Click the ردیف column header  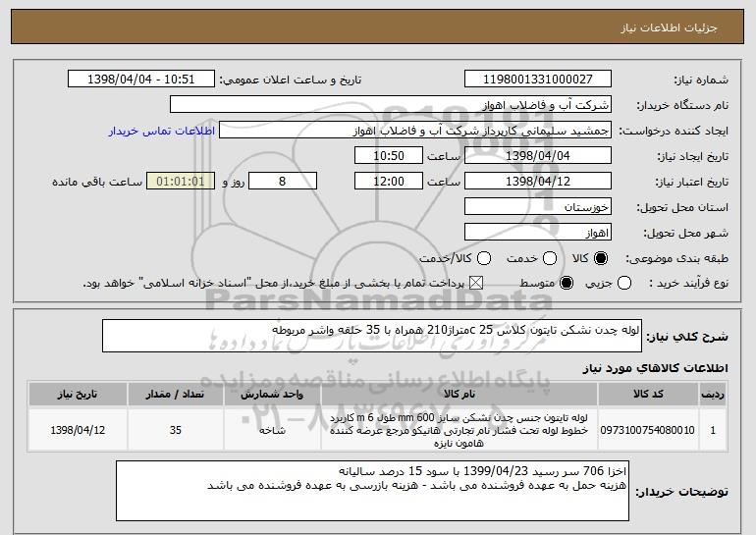click(713, 395)
